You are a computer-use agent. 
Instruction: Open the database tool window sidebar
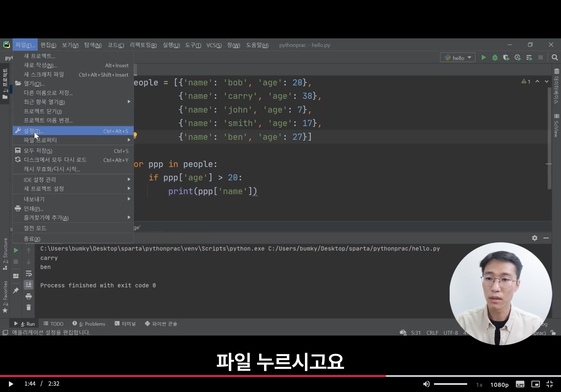556,86
